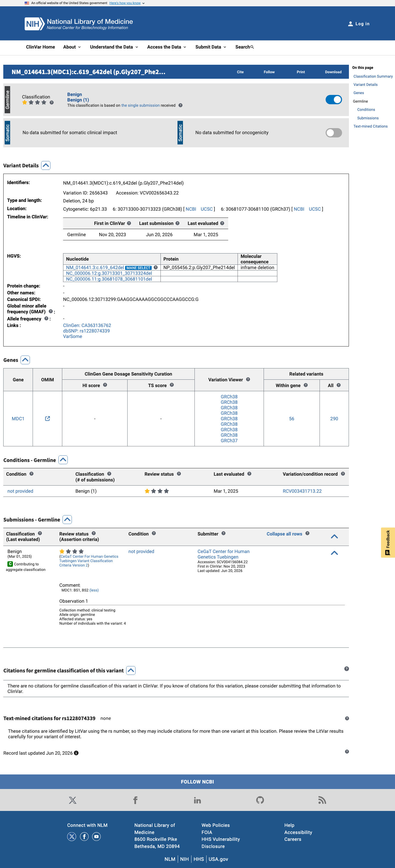Screen dimensions: 395x868
Task: Click help icon beside Classification stars
Action: (52, 102)
